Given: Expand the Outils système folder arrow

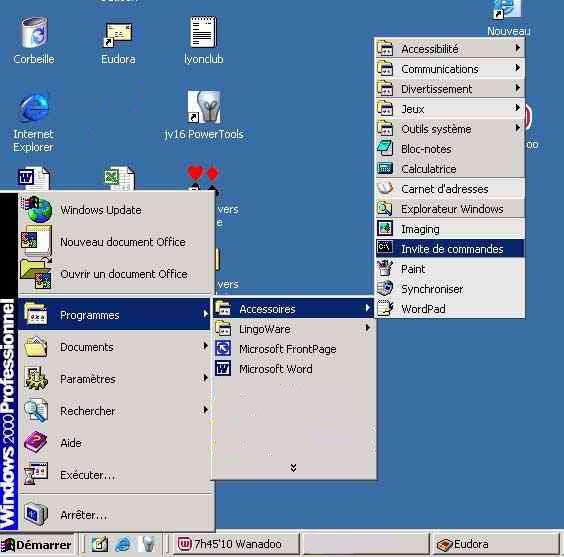Looking at the screenshot, I should click(x=518, y=128).
